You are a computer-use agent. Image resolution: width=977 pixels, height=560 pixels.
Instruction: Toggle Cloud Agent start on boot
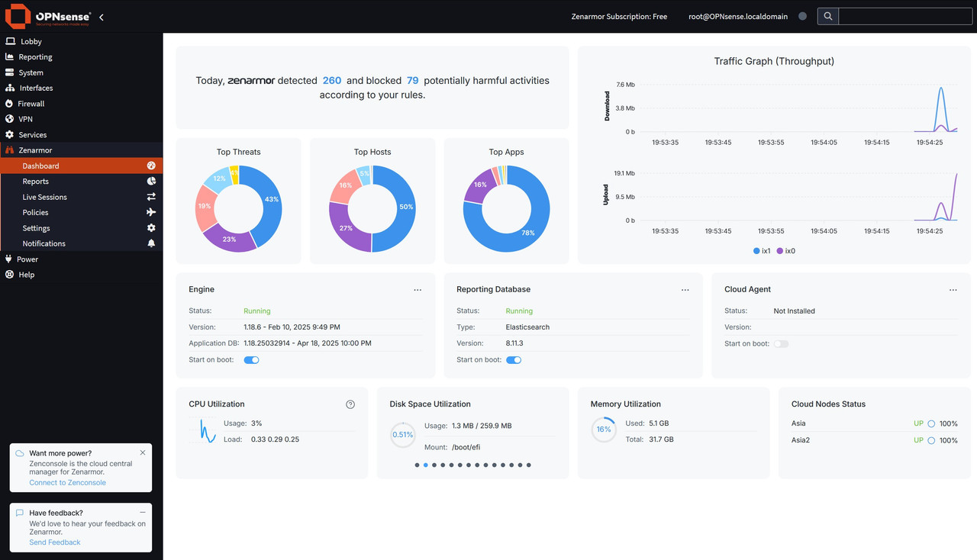781,344
